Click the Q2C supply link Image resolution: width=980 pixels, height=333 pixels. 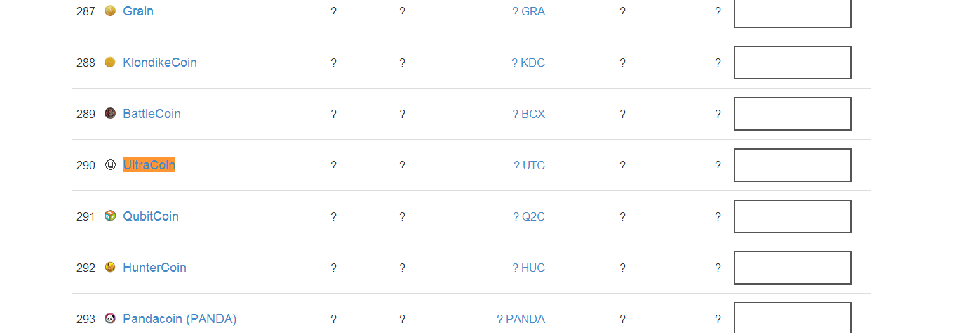pos(529,216)
